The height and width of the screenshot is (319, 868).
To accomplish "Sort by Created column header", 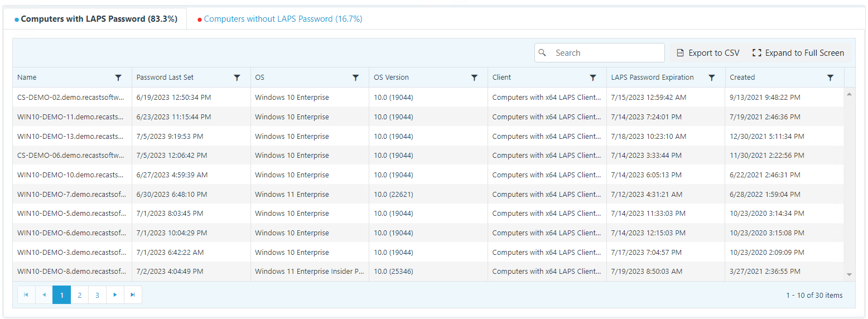I will coord(742,78).
